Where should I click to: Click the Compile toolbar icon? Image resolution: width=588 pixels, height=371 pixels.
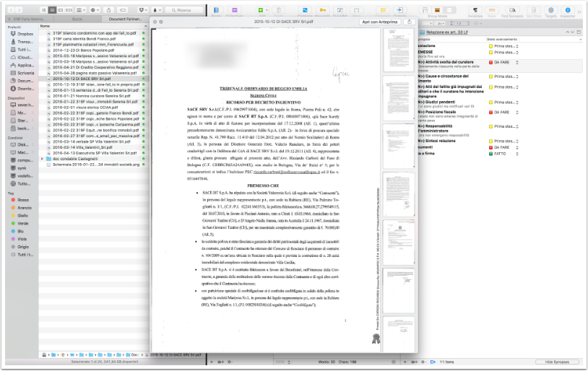[399, 11]
